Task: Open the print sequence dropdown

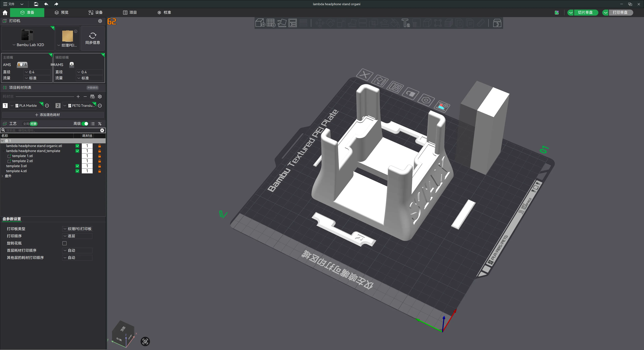Action: tap(77, 236)
